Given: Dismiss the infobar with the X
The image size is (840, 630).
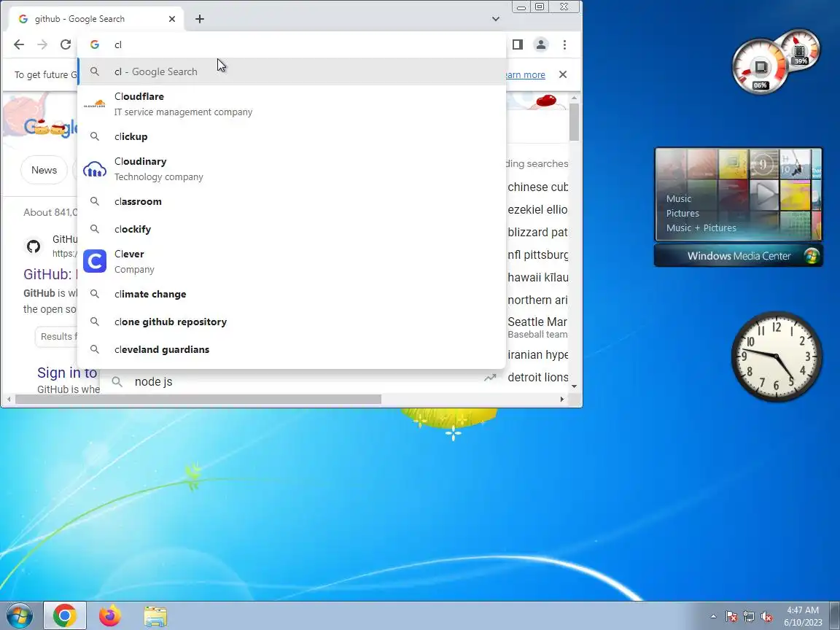Looking at the screenshot, I should coord(562,74).
